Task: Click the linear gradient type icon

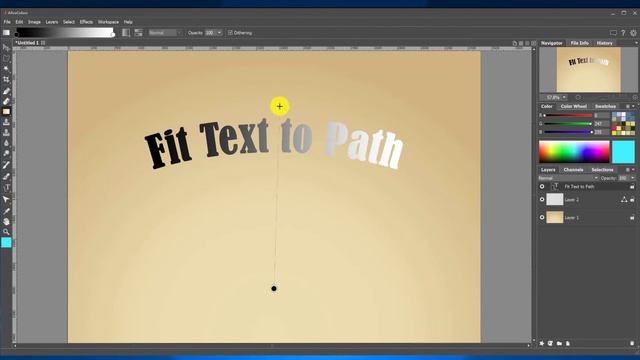Action: pyautogui.click(x=126, y=33)
